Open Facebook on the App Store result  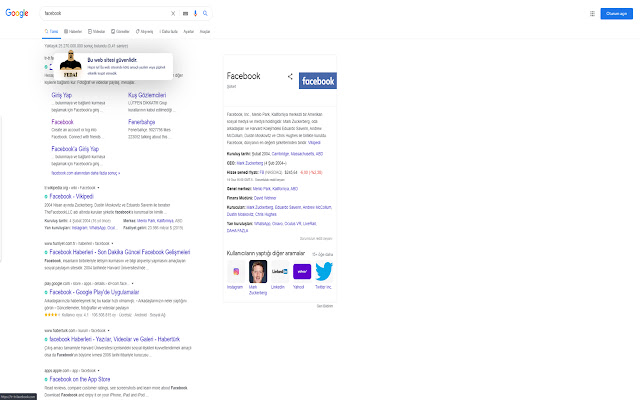pos(80,380)
